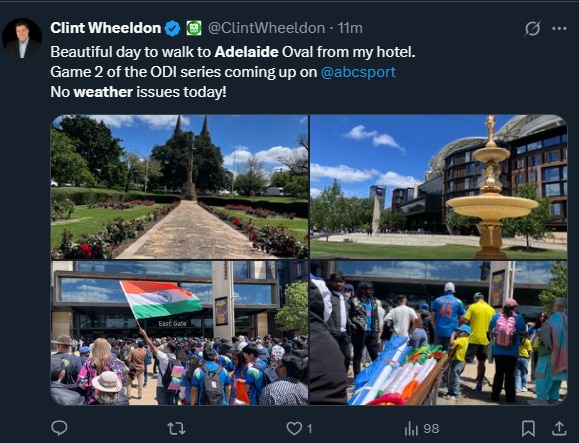This screenshot has width=579, height=443.
Task: Open the golden fountain photo
Action: (x=438, y=187)
